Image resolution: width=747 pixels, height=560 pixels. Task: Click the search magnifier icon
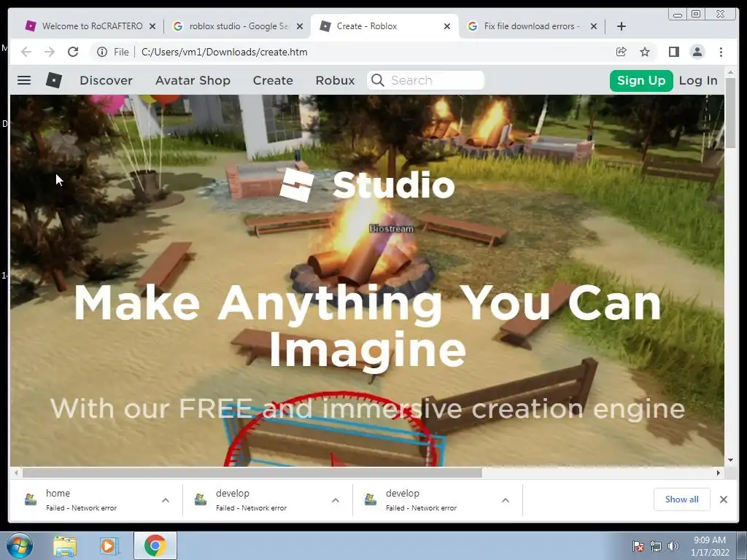(377, 80)
